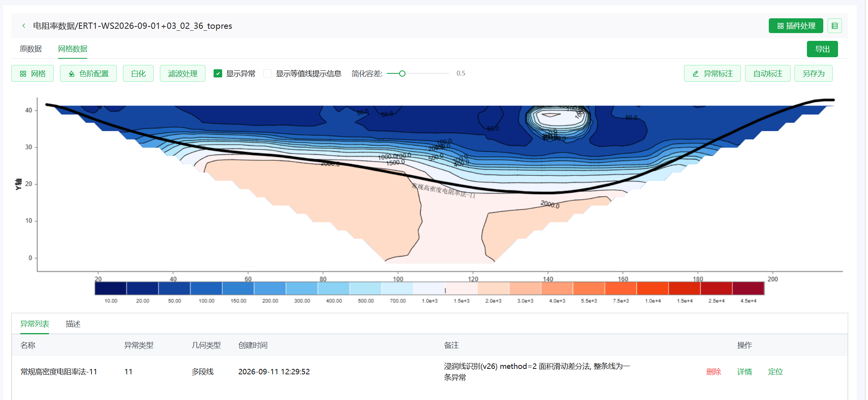The image size is (868, 400).
Task: Click the 备注 remark text starting 浸润线识别
Action: [x=537, y=372]
